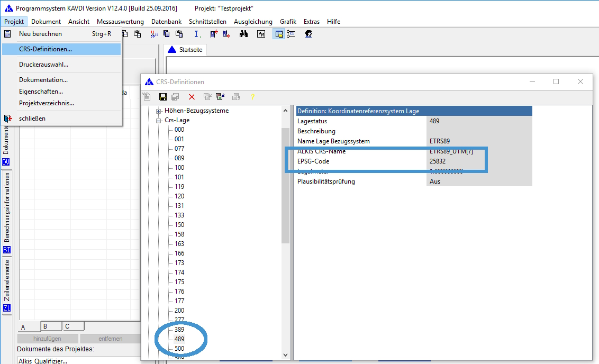599x364 pixels.
Task: Click the red X delete icon
Action: click(192, 97)
